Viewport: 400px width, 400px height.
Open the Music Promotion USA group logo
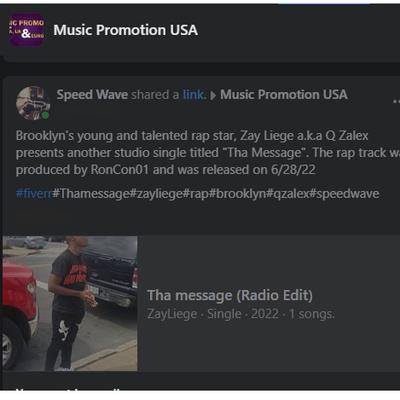coord(26,30)
